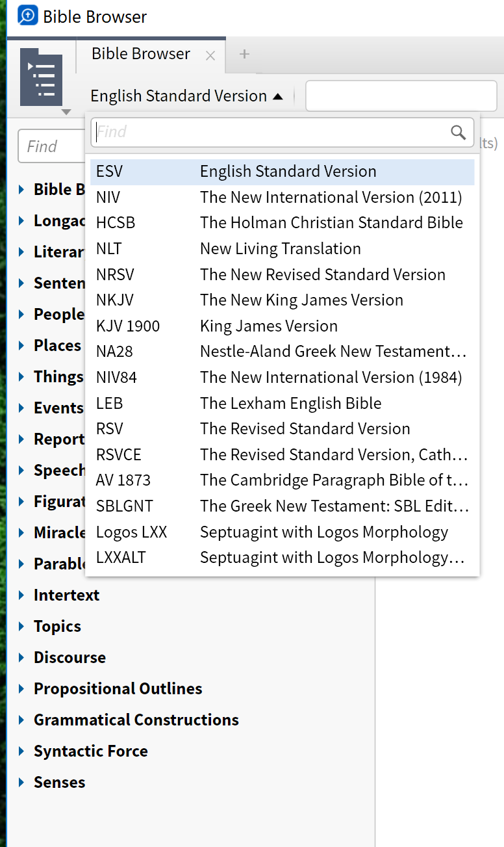Image resolution: width=504 pixels, height=847 pixels.
Task: Expand the Discourse facet
Action: (21, 657)
